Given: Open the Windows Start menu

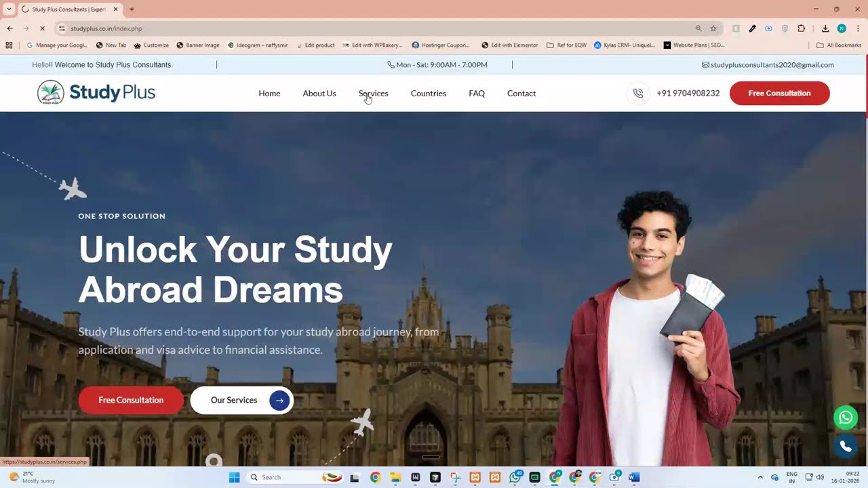Looking at the screenshot, I should (x=234, y=477).
